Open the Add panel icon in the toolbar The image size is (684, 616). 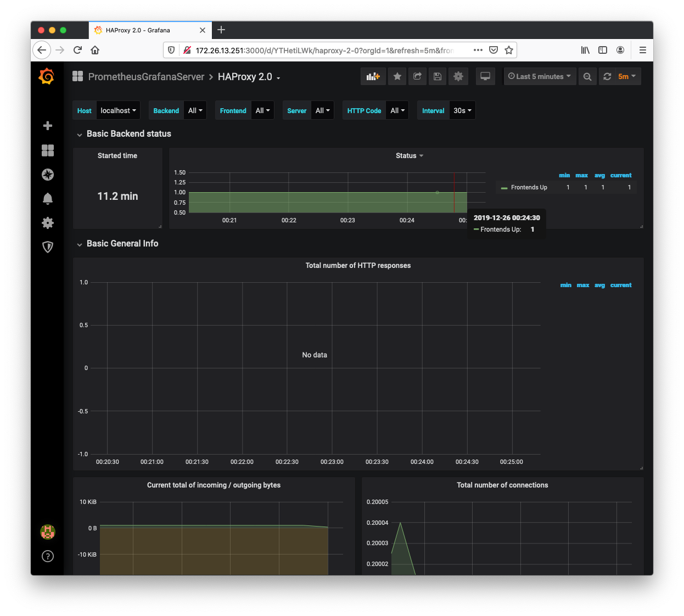click(x=373, y=76)
